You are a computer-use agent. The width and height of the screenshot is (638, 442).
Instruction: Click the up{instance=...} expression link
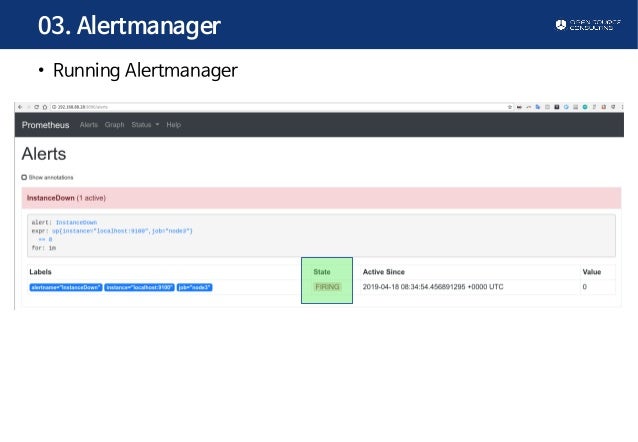click(122, 231)
